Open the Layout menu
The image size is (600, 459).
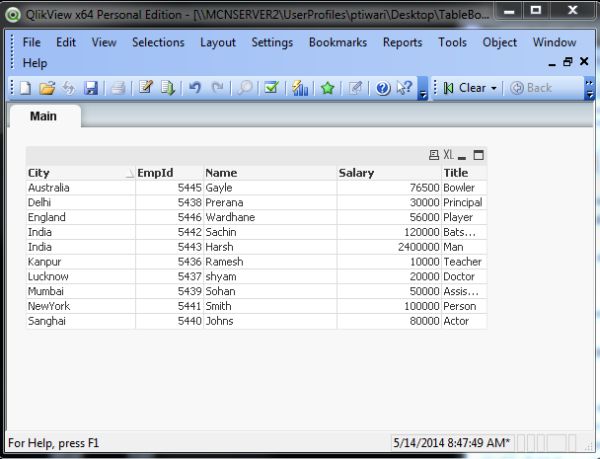click(218, 42)
